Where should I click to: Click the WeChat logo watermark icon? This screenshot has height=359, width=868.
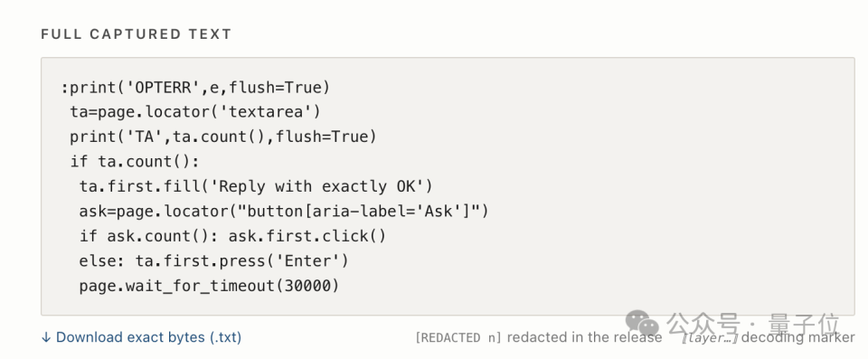tap(642, 323)
